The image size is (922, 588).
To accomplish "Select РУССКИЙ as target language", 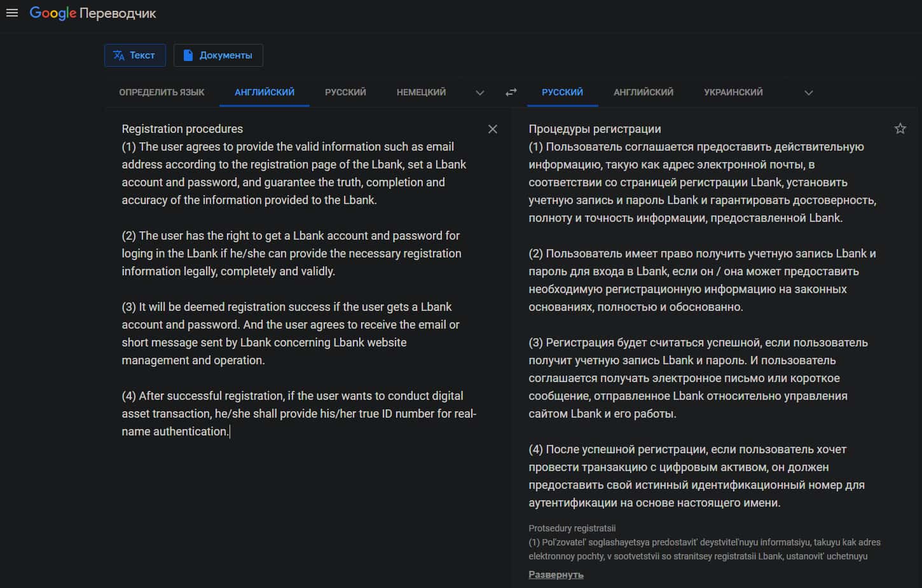I will click(562, 92).
